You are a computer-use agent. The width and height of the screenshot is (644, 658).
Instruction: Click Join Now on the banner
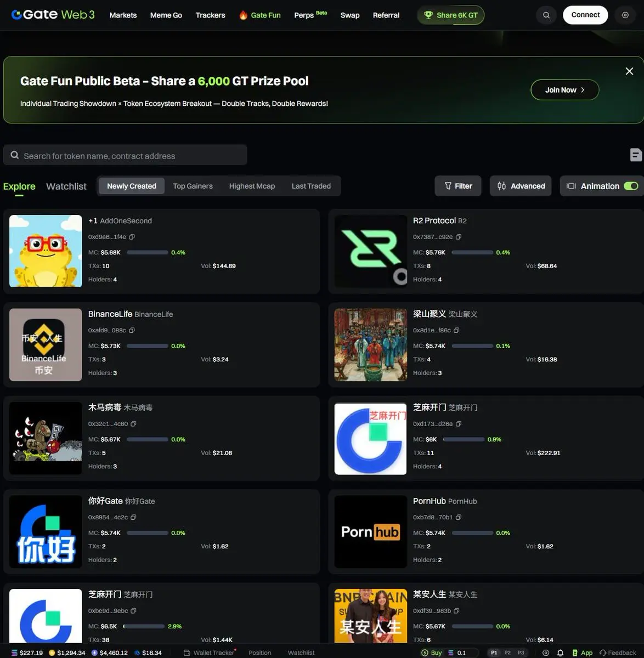(x=564, y=90)
